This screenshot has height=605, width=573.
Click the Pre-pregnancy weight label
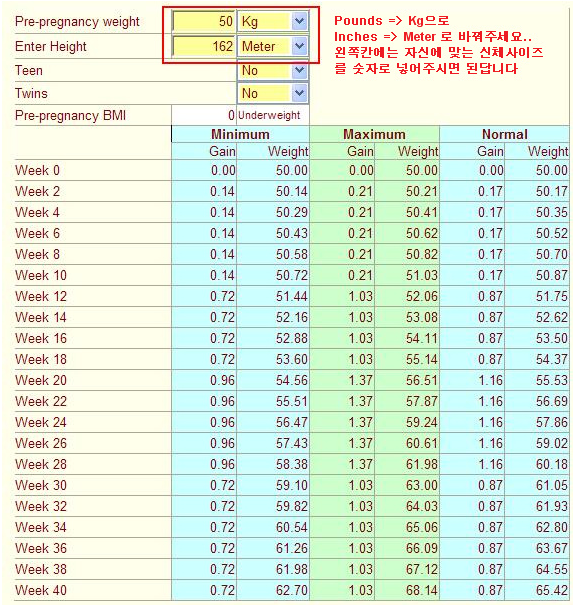[x=77, y=22]
